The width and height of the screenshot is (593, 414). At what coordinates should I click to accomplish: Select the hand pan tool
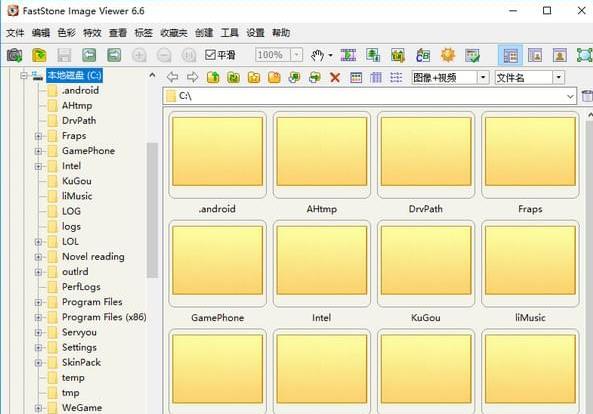point(317,56)
